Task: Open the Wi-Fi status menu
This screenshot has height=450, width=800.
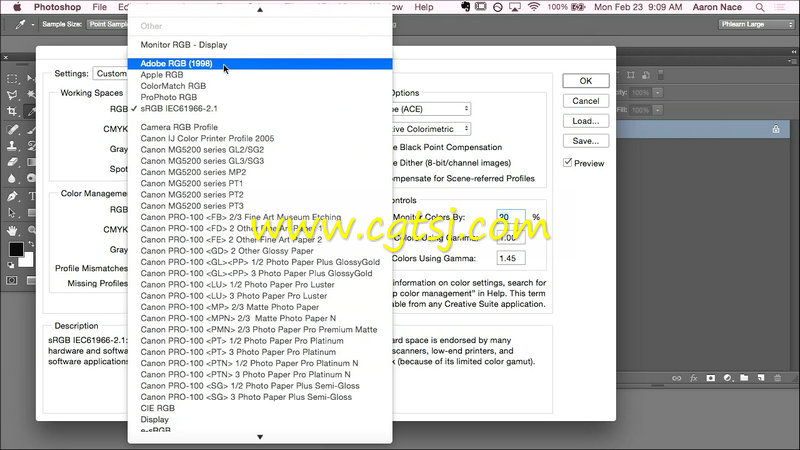Action: coord(534,7)
